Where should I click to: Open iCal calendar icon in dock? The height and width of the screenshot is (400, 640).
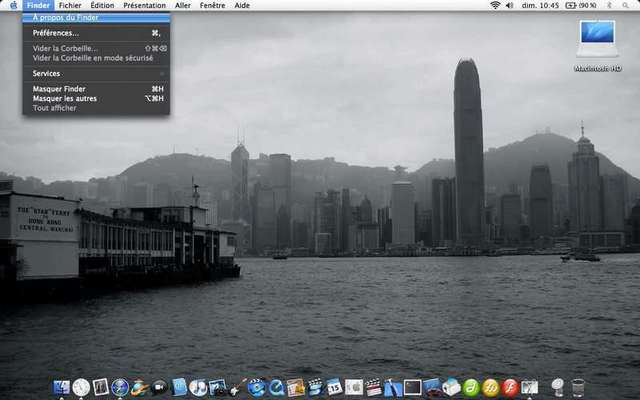point(334,387)
